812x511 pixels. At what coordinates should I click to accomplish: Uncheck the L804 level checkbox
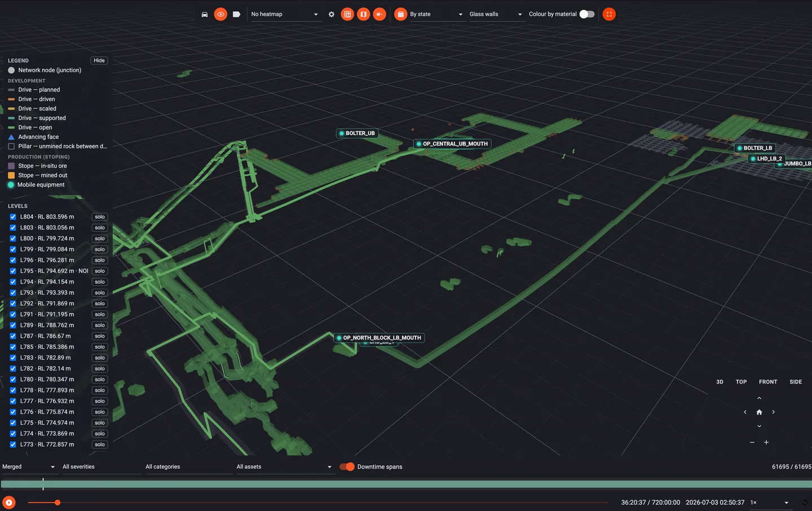click(12, 217)
